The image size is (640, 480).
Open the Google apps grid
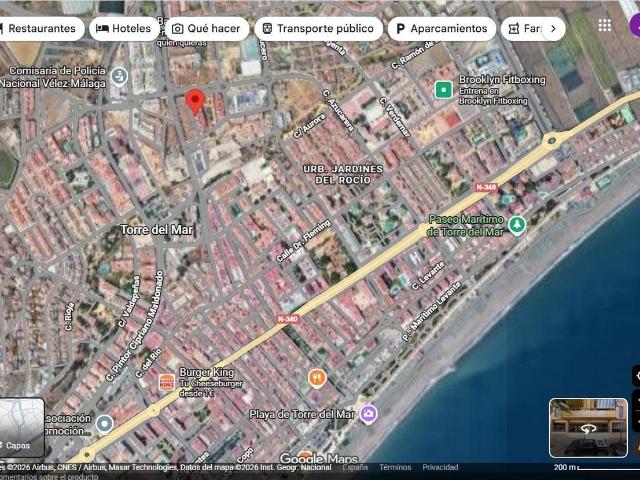[x=604, y=25]
